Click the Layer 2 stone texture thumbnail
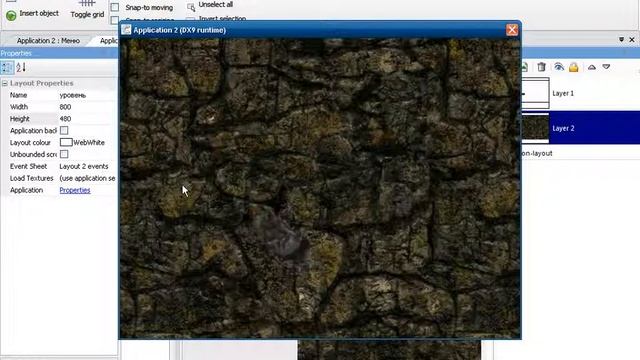Screen dimensions: 640x360 [x=536, y=128]
